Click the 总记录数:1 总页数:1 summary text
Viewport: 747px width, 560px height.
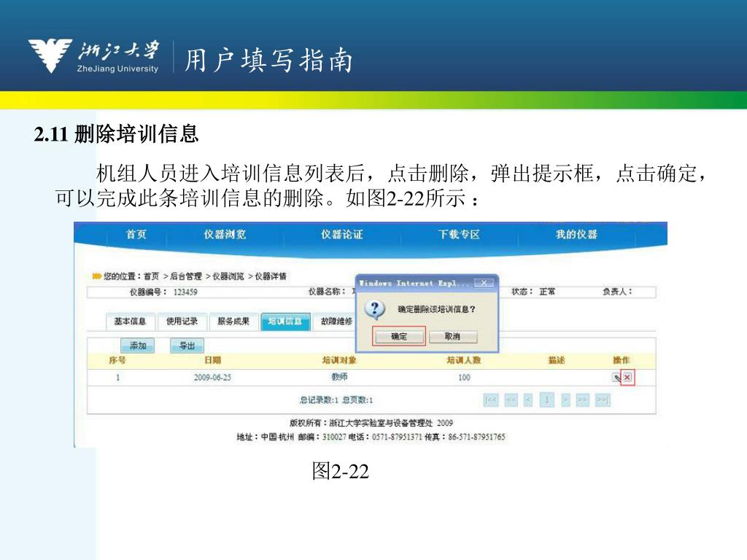(x=336, y=400)
